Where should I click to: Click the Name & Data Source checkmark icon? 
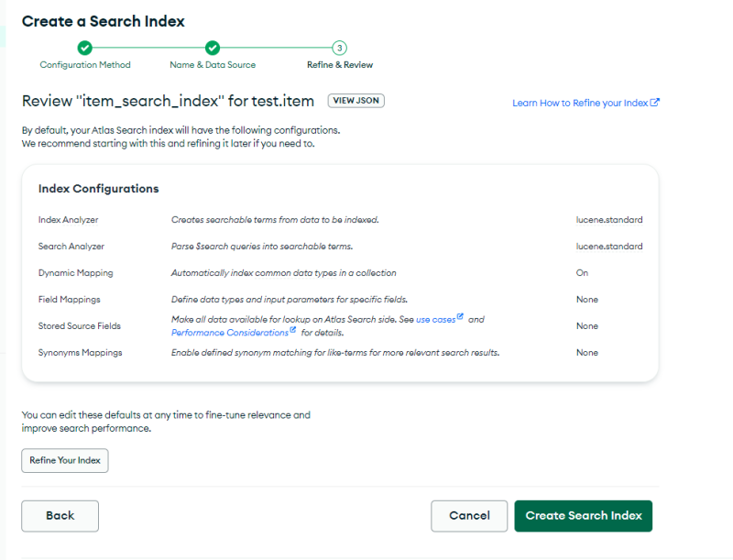(213, 48)
